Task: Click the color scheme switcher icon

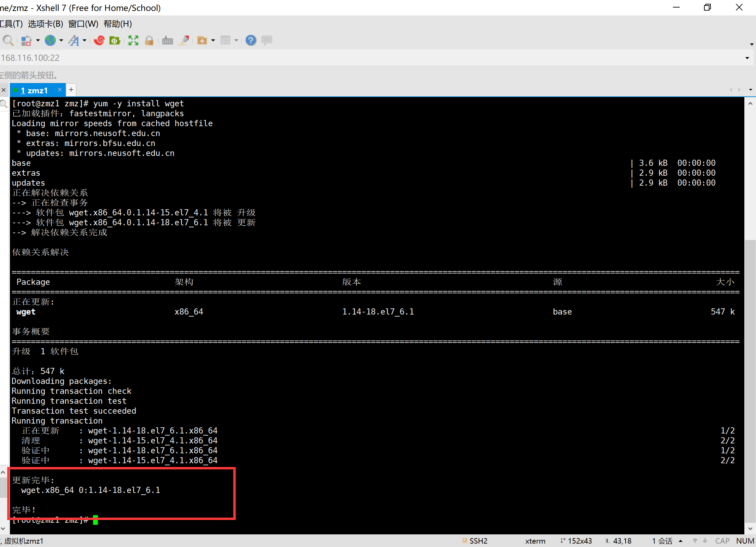Action: coord(26,40)
